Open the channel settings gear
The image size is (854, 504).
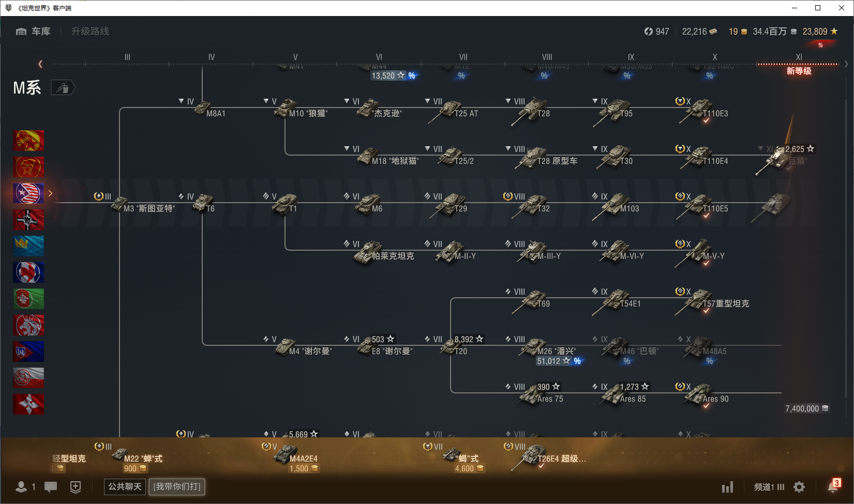pos(799,487)
